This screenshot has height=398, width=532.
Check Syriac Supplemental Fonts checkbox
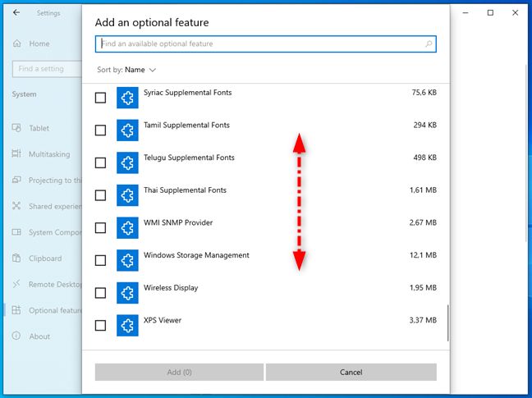coord(100,98)
